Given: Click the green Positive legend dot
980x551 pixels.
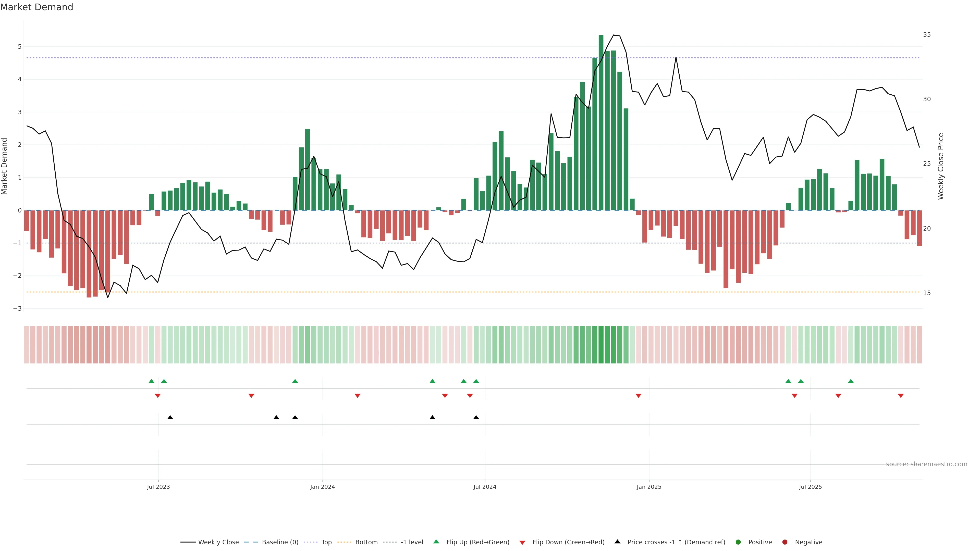Looking at the screenshot, I should point(738,542).
